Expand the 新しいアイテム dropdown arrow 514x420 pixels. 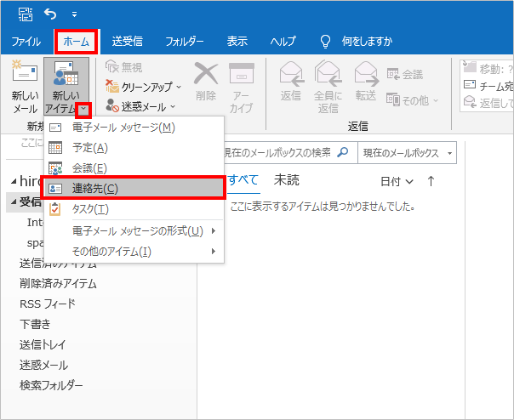pyautogui.click(x=83, y=110)
